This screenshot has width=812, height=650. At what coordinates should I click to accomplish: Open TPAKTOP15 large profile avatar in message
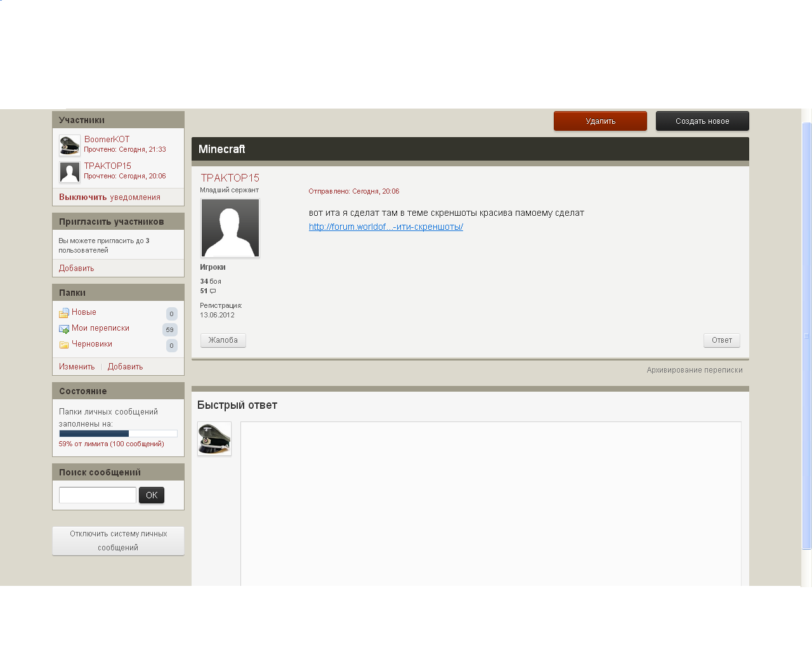(230, 228)
